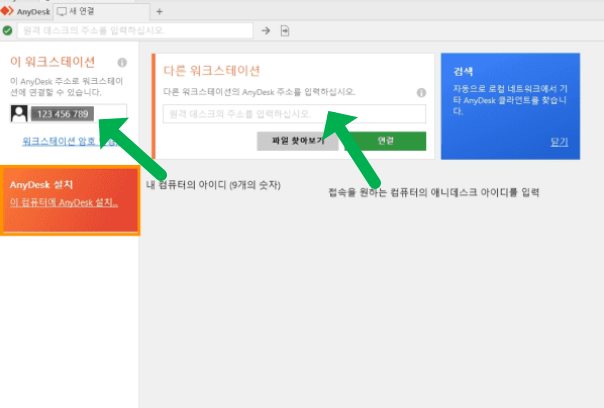
Task: Click the AnyDesk 설치 orange tile heading
Action: [41, 185]
